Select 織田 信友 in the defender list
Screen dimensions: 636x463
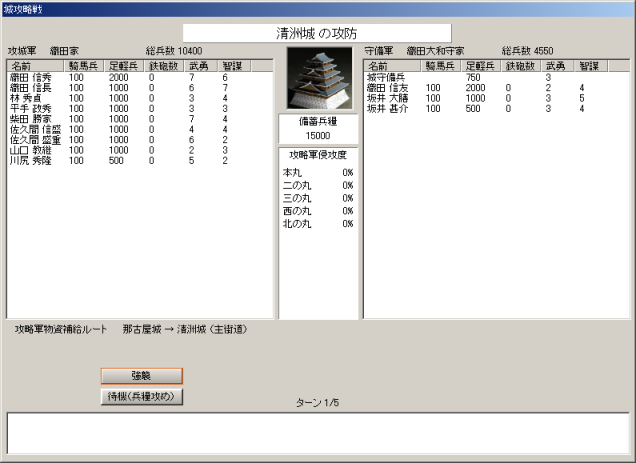(x=388, y=88)
